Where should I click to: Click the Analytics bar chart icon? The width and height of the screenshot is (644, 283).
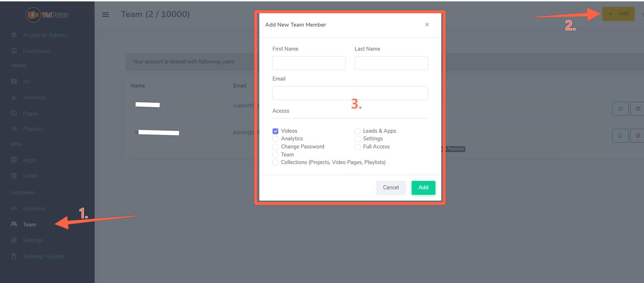tap(14, 97)
